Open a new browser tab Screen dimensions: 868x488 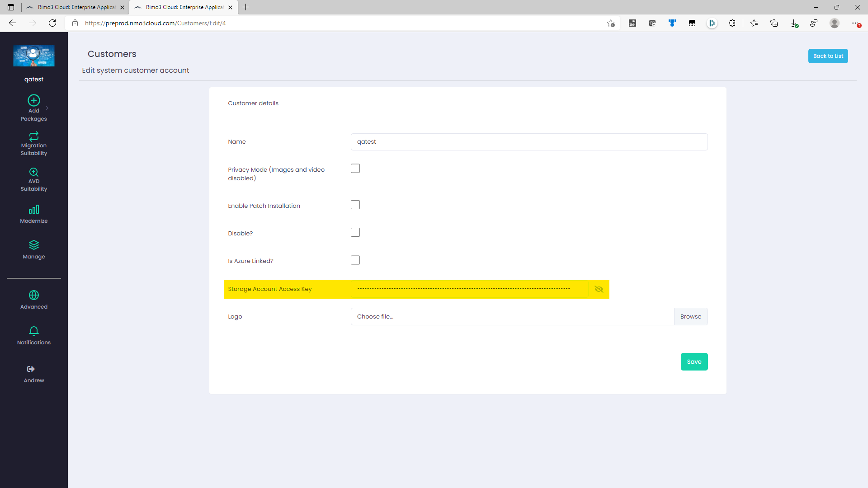pyautogui.click(x=246, y=7)
